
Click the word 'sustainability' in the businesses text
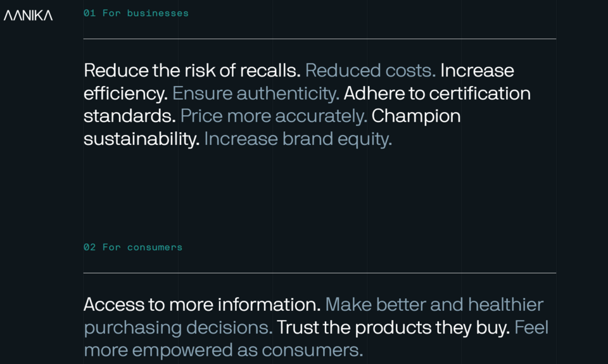tap(141, 139)
